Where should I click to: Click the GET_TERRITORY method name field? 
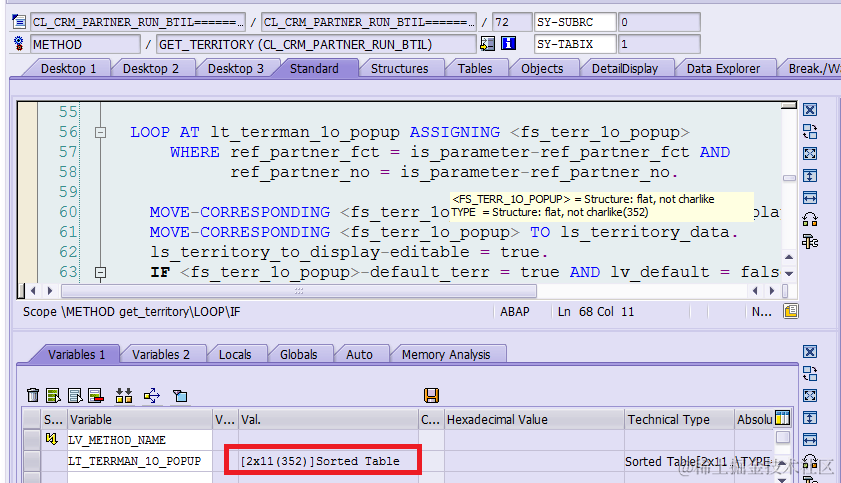tap(316, 44)
